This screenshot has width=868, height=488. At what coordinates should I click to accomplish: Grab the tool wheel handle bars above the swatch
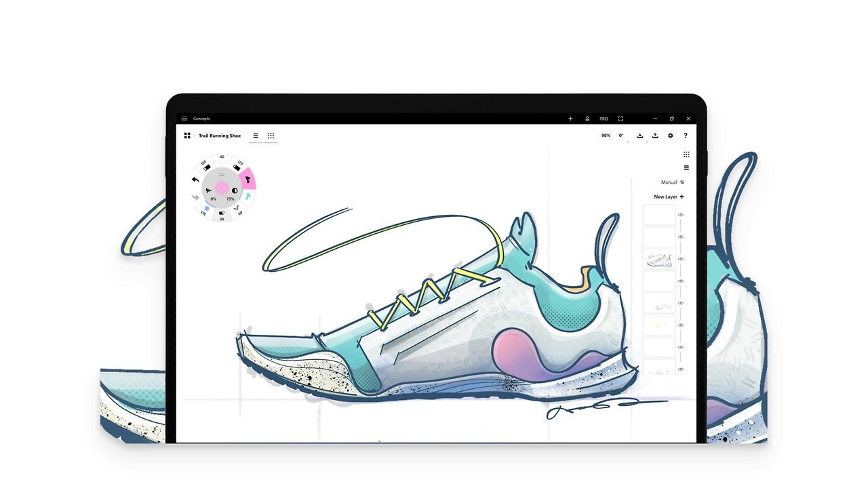(x=222, y=174)
